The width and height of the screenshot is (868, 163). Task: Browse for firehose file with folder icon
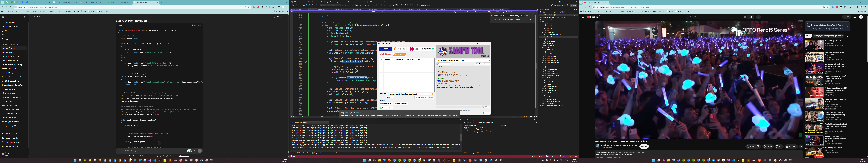[433, 94]
